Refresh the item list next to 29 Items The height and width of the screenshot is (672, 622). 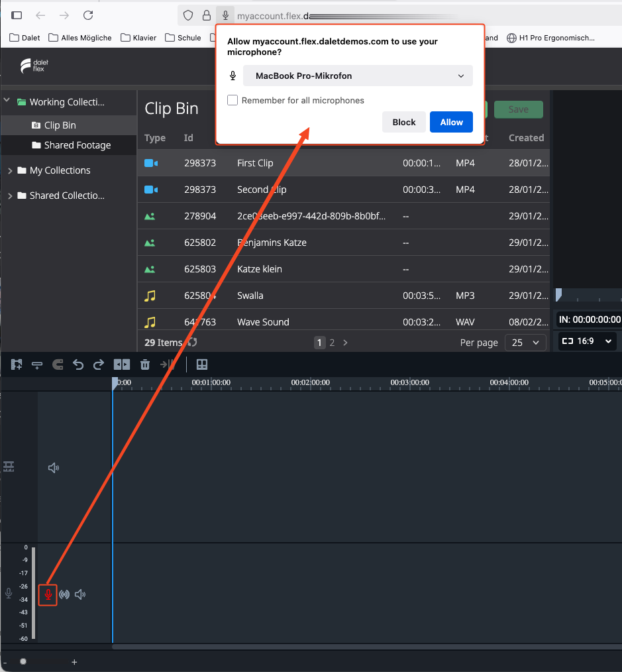(x=192, y=342)
